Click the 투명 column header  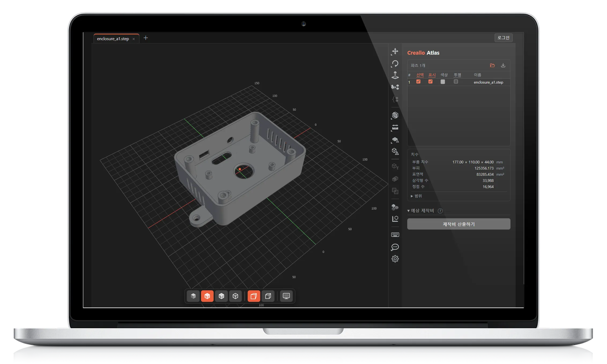click(457, 75)
